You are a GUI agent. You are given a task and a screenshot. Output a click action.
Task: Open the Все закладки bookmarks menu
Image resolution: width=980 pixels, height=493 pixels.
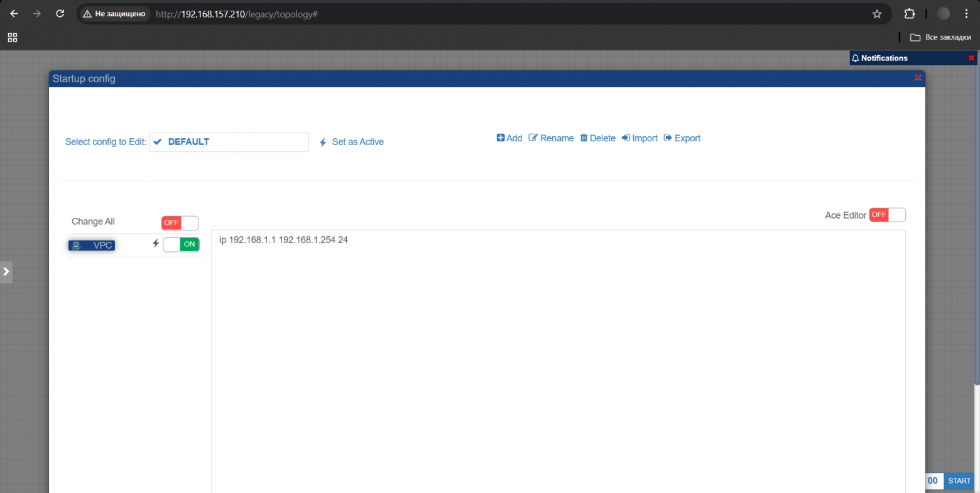coord(940,37)
